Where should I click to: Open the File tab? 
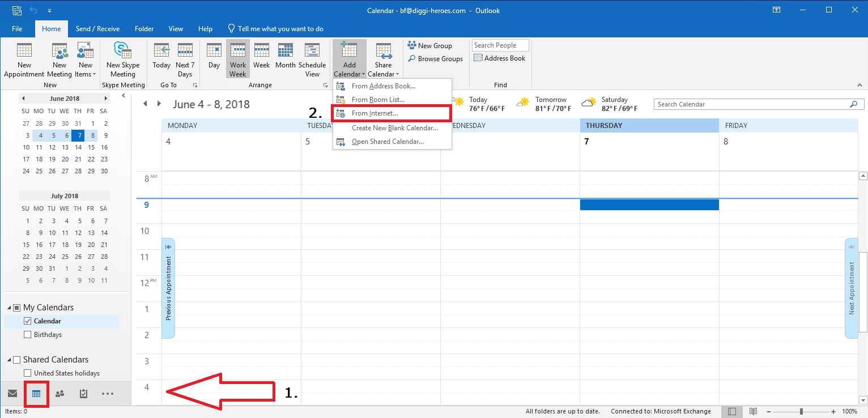(x=17, y=29)
